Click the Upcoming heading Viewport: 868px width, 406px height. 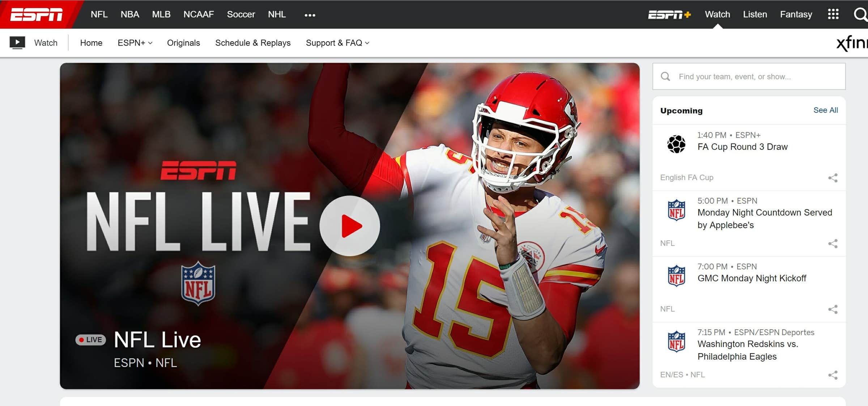(x=681, y=111)
